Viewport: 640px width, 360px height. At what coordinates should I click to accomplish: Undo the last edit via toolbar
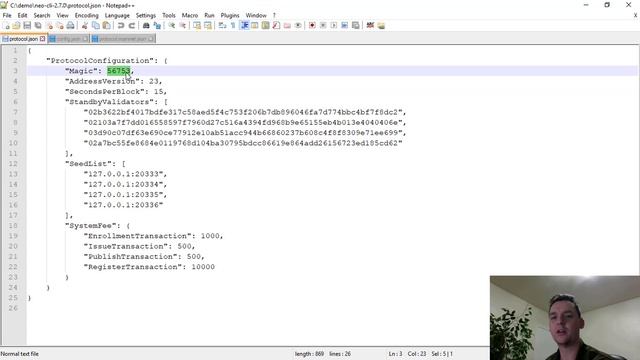121,25
